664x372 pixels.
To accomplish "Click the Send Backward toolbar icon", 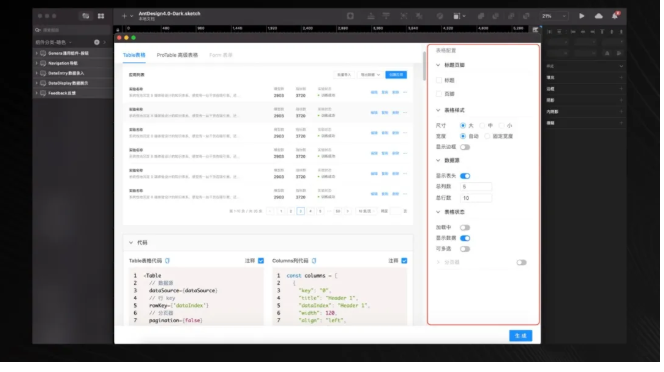I will [386, 16].
